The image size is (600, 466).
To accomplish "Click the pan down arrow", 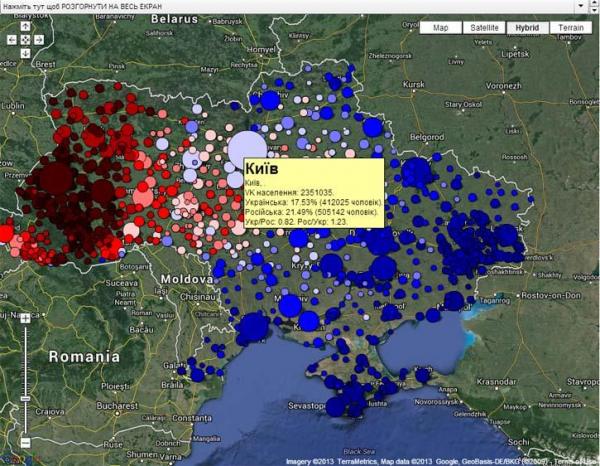I will tap(25, 52).
